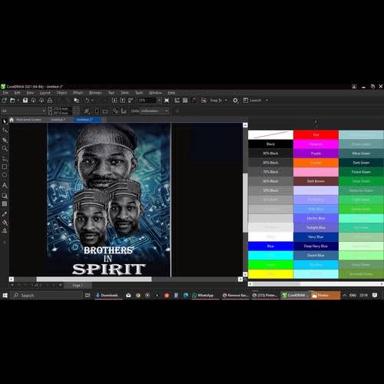Select the Shape tool in the toolbox
384x384 pixels.
pyautogui.click(x=4, y=131)
